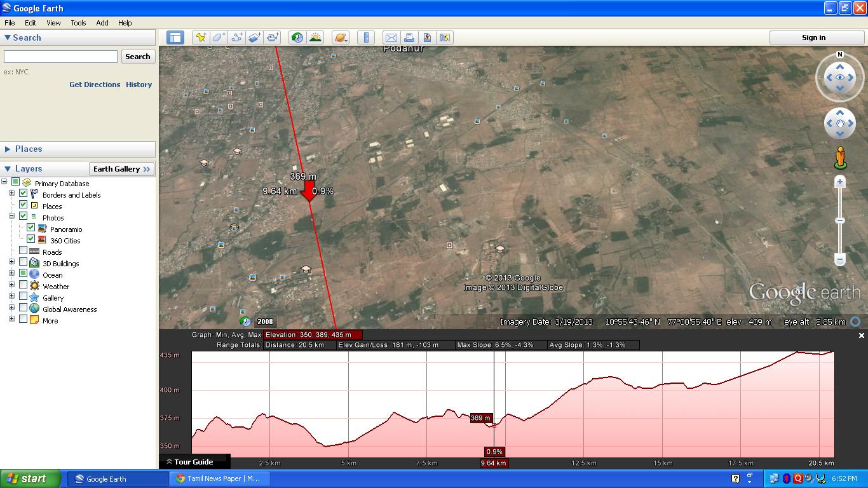Image resolution: width=868 pixels, height=488 pixels.
Task: Collapse the Layers panel
Action: coord(8,169)
